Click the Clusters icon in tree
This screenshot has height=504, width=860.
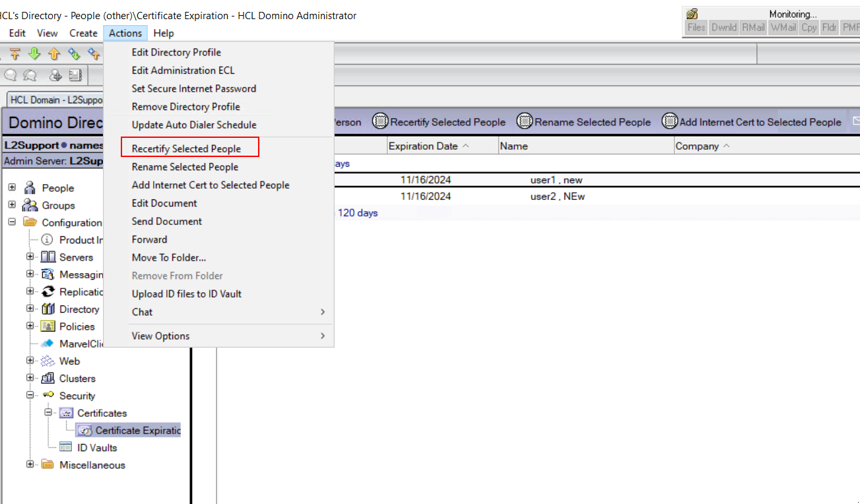(48, 378)
